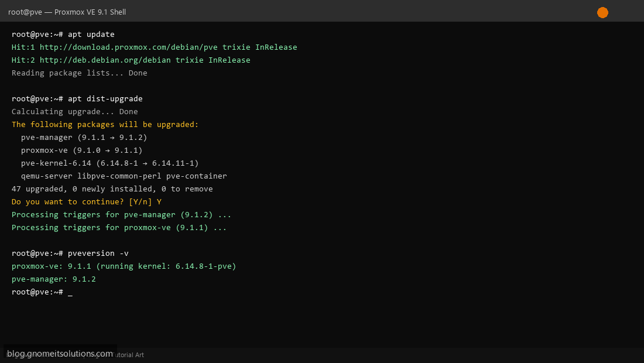Place cursor at the final empty shell prompt
This screenshot has height=363, width=644.
[42, 292]
